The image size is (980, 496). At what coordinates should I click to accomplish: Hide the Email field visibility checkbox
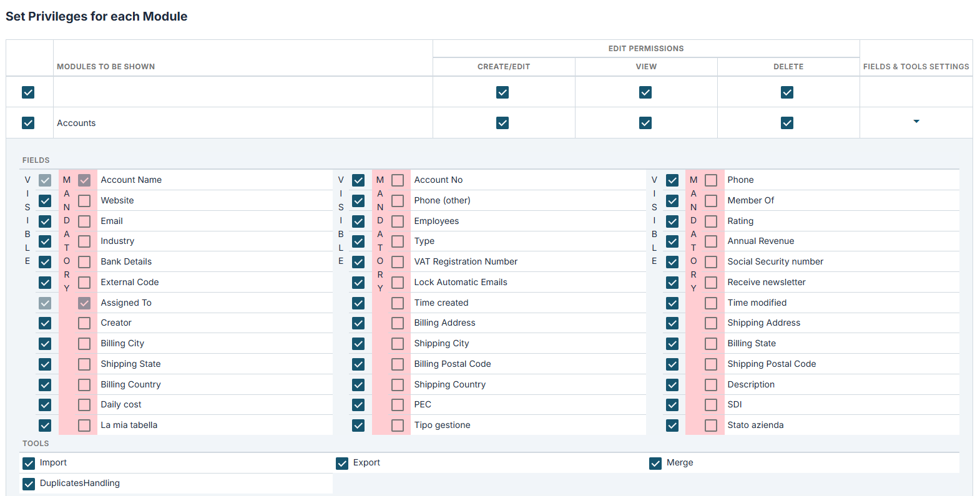[x=45, y=221]
